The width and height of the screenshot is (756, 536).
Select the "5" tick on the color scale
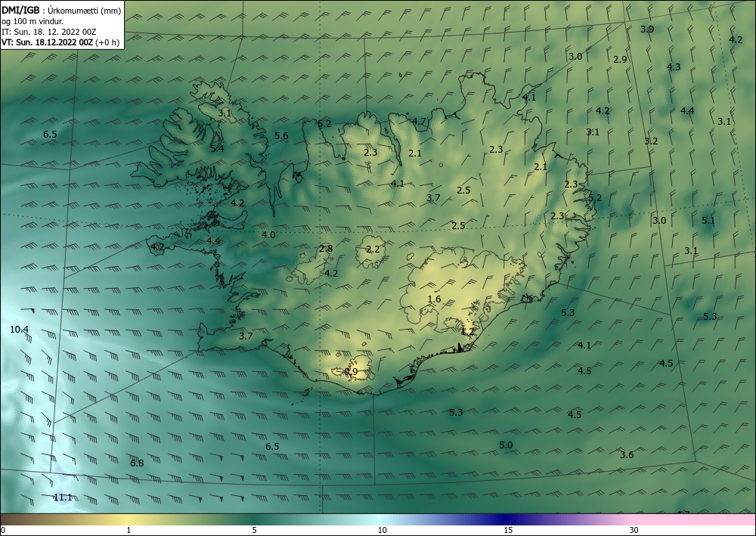[x=254, y=530]
